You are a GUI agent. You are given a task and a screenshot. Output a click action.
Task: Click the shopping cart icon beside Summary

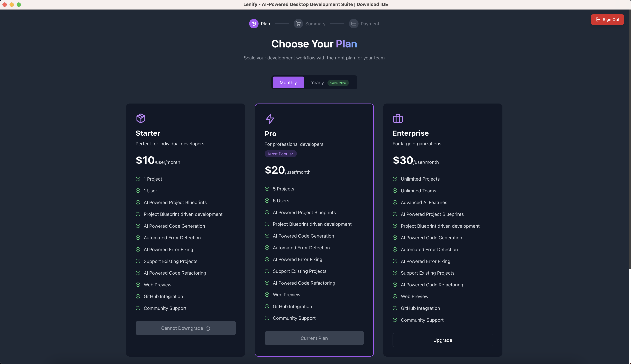pos(298,23)
